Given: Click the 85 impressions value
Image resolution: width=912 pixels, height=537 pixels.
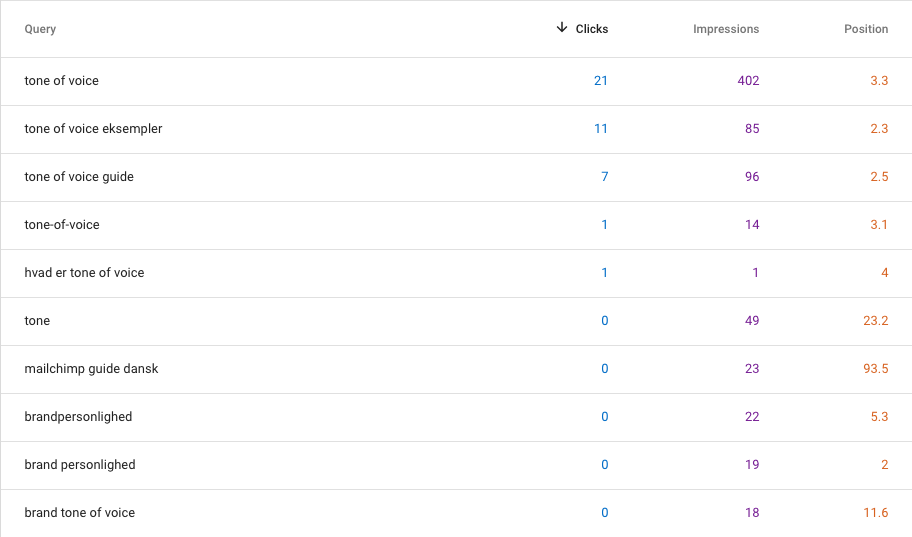Looking at the screenshot, I should coord(751,129).
